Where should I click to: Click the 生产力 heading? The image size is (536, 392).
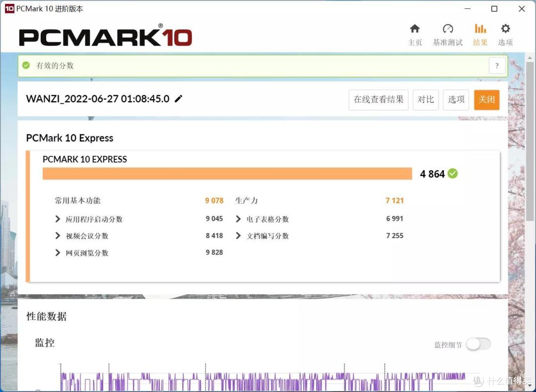(x=247, y=200)
